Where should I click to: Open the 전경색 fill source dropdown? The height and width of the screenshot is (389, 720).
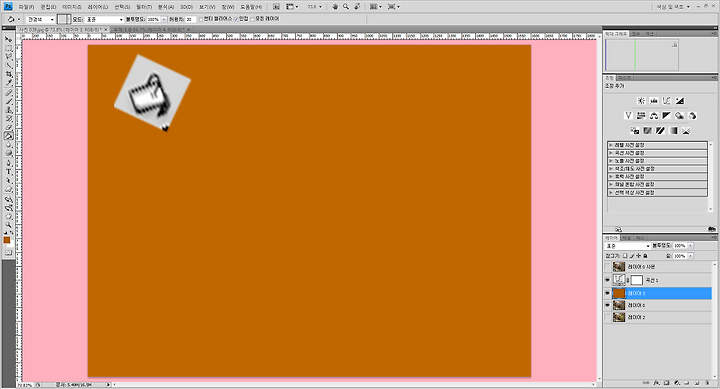tap(40, 19)
